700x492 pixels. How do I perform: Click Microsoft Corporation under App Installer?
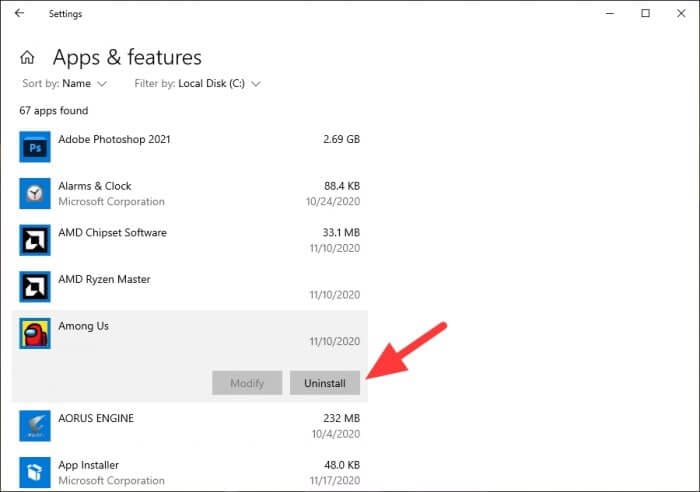111,480
